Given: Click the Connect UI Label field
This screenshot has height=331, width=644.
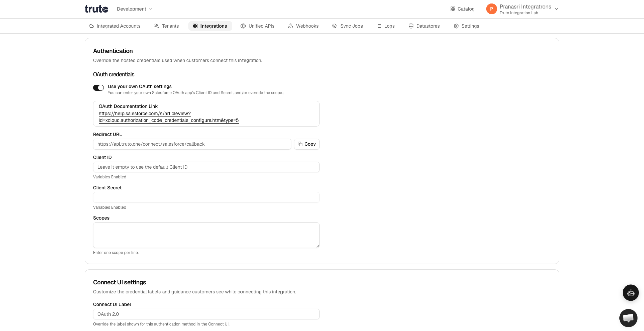Looking at the screenshot, I should point(206,314).
